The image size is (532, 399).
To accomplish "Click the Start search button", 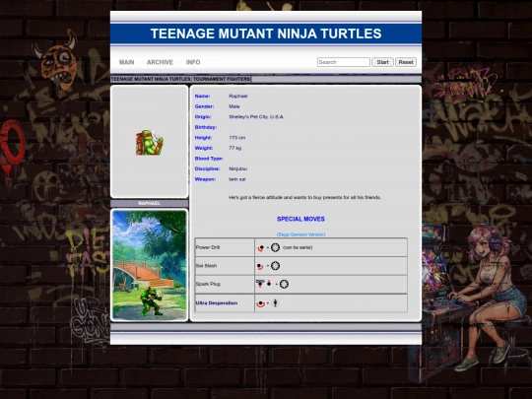I will click(382, 62).
